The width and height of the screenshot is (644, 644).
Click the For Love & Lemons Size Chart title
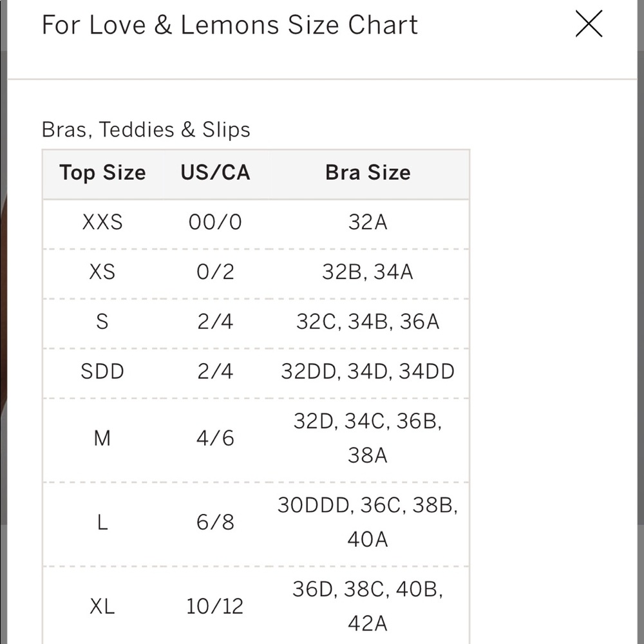click(x=230, y=24)
